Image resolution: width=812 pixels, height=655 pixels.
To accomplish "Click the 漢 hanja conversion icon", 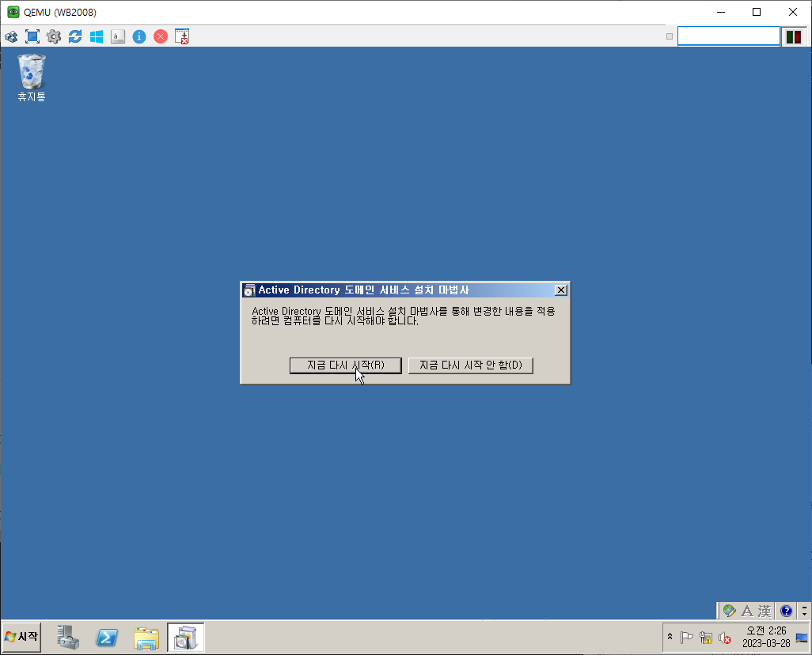I will click(x=765, y=611).
